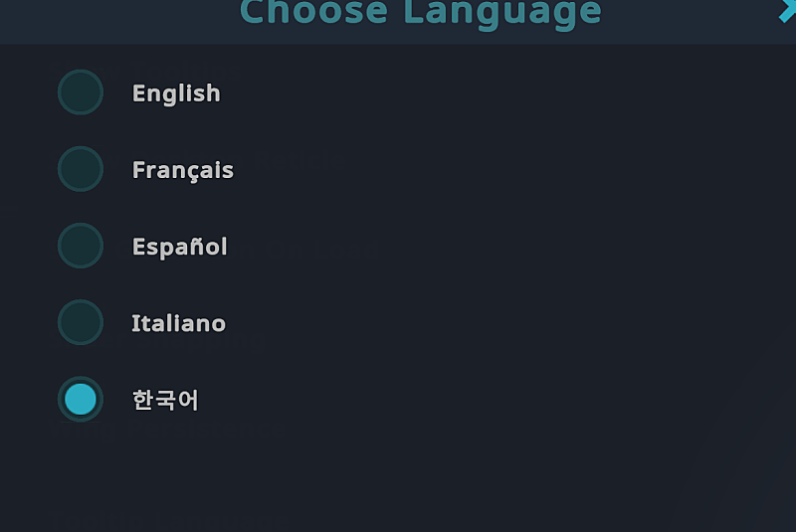This screenshot has height=532, width=796.
Task: Select the Italiano radio button
Action: 81,322
